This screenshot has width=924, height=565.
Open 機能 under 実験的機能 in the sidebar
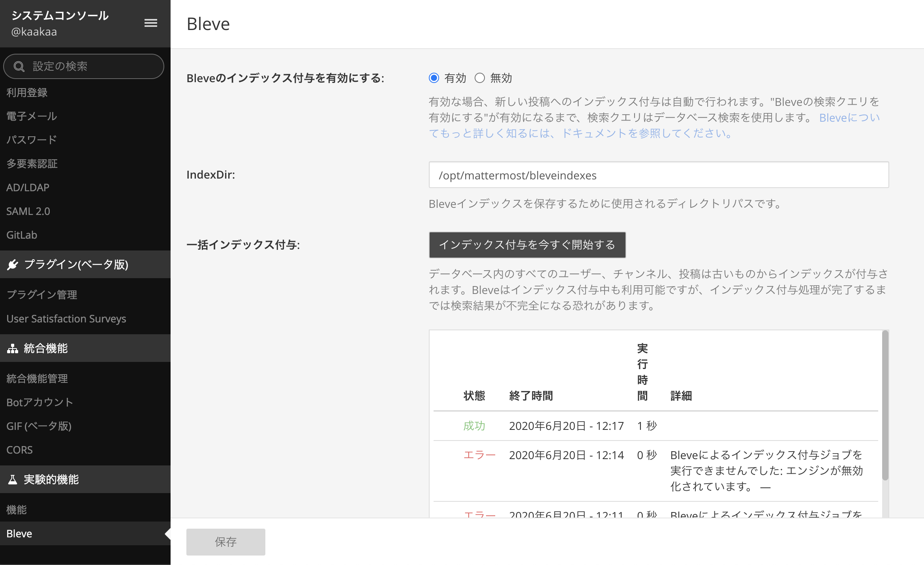(x=17, y=510)
